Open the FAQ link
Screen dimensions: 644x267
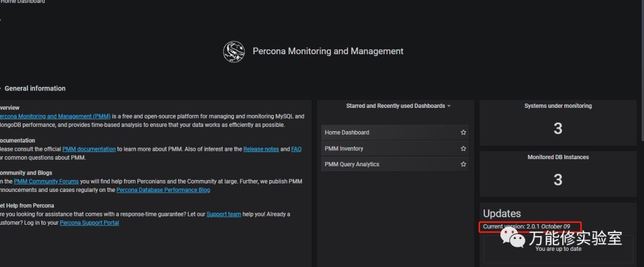(296, 149)
